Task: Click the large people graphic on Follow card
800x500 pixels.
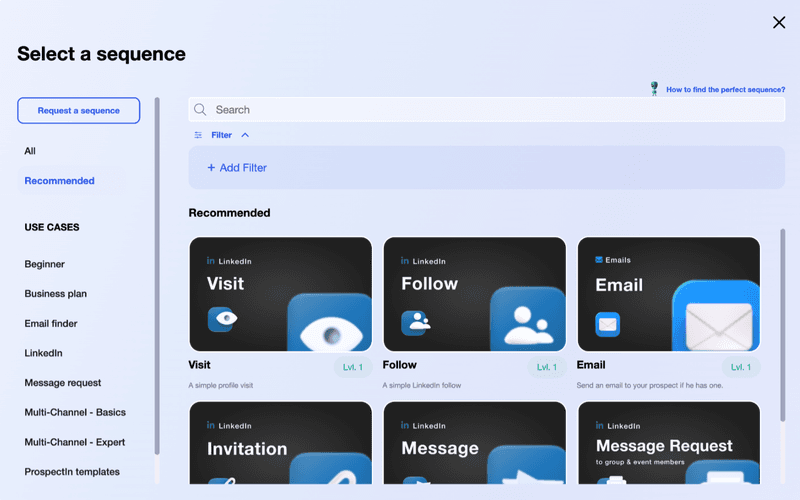Action: tap(528, 319)
